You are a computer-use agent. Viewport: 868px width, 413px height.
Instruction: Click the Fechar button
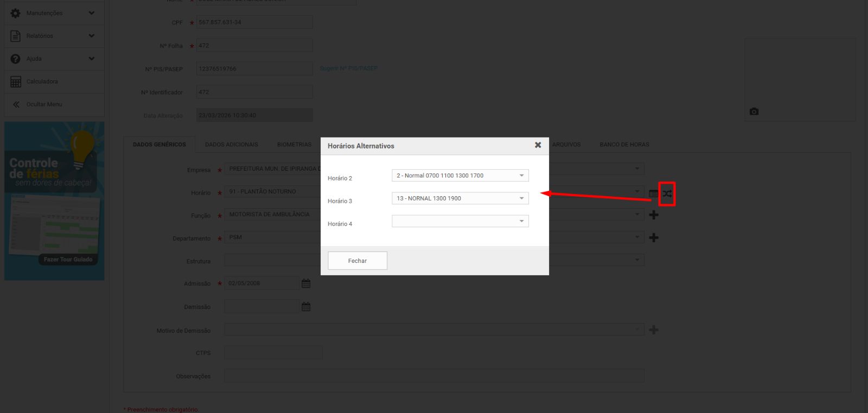pyautogui.click(x=357, y=261)
